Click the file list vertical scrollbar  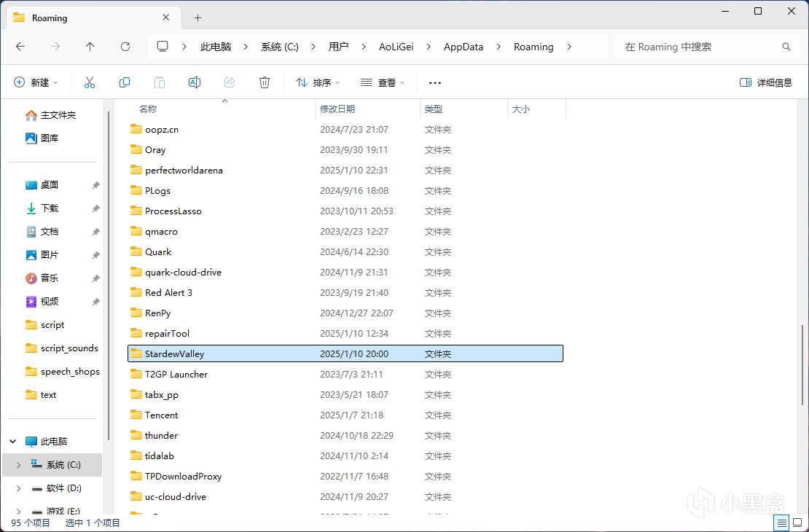[802, 364]
